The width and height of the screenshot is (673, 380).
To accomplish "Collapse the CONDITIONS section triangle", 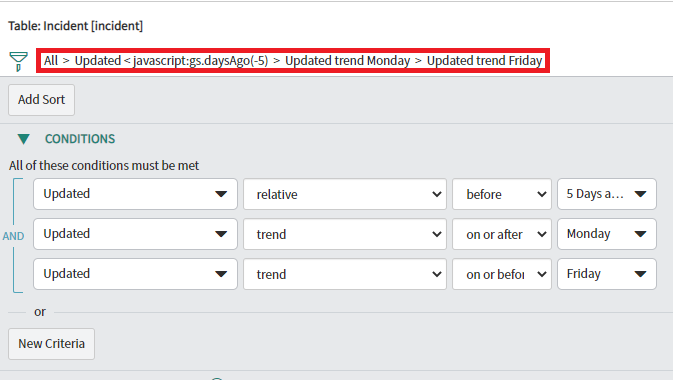I will 24,139.
